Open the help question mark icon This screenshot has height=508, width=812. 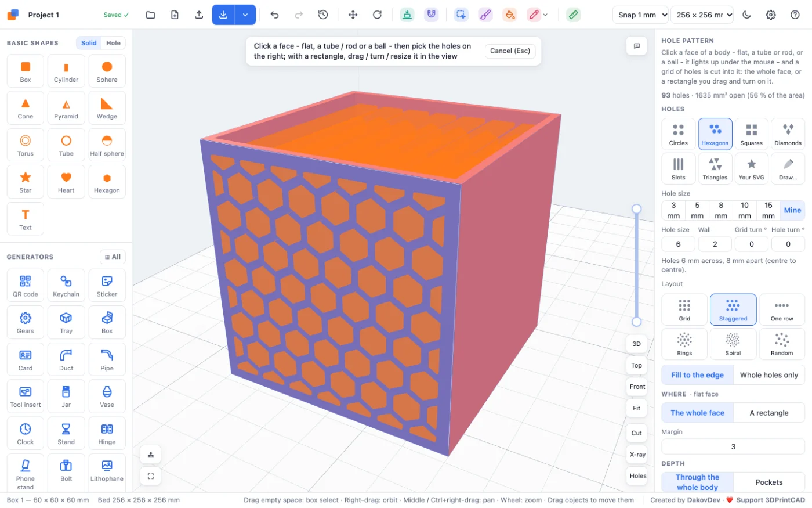pyautogui.click(x=795, y=15)
